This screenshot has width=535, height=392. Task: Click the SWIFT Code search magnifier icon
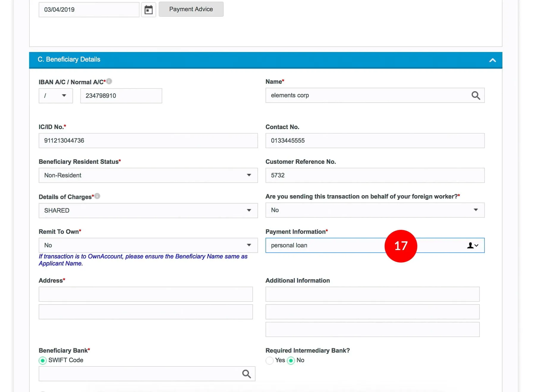click(246, 374)
